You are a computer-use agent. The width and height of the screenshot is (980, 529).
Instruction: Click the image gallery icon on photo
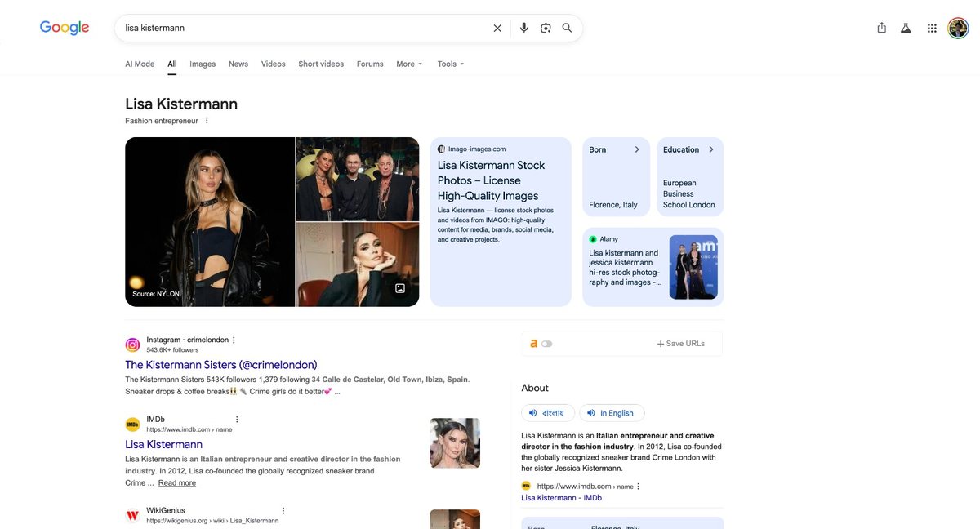[400, 288]
